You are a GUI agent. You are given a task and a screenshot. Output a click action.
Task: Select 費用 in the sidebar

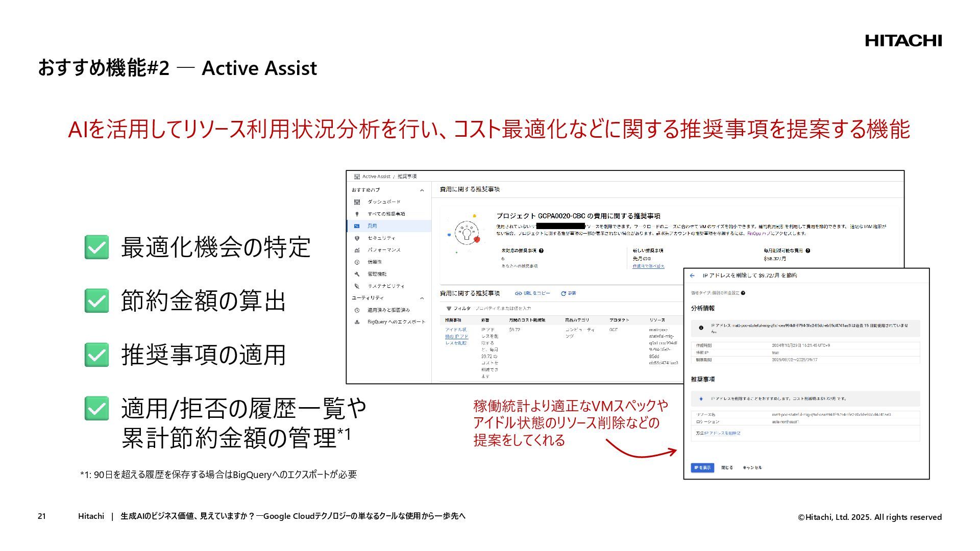pos(373,226)
